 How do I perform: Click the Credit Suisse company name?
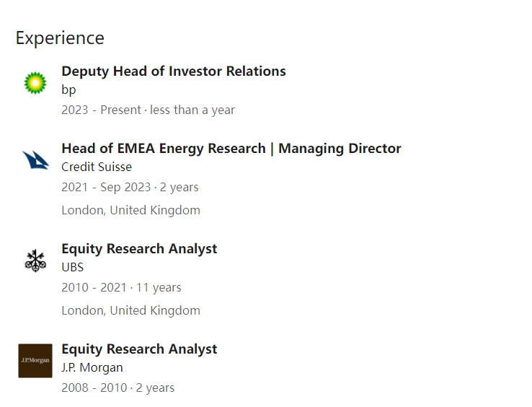tap(97, 167)
